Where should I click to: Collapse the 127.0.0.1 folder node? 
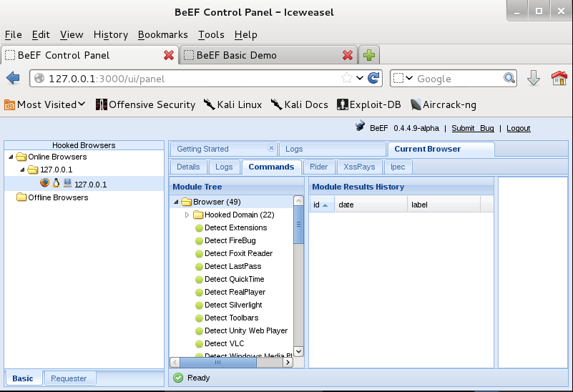pos(22,170)
